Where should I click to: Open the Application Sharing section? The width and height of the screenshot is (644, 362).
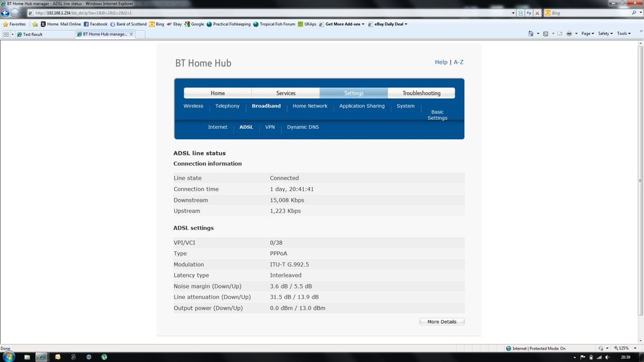pos(362,106)
